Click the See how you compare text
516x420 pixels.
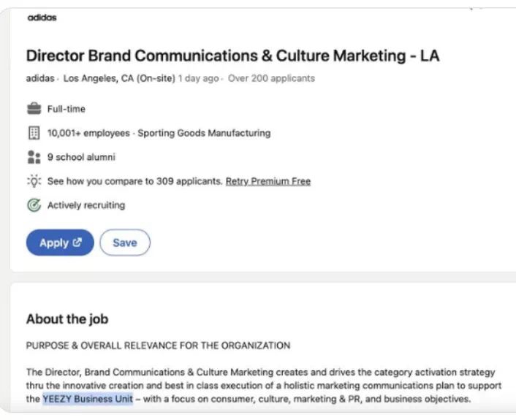(x=134, y=181)
